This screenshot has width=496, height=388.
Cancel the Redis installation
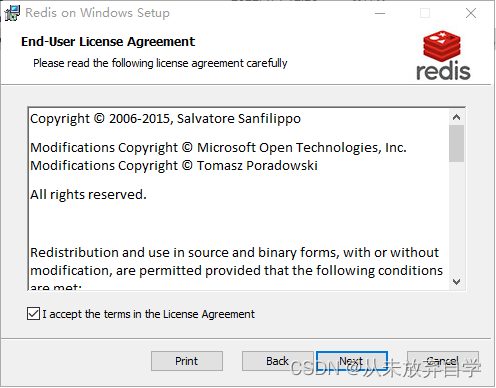click(443, 361)
